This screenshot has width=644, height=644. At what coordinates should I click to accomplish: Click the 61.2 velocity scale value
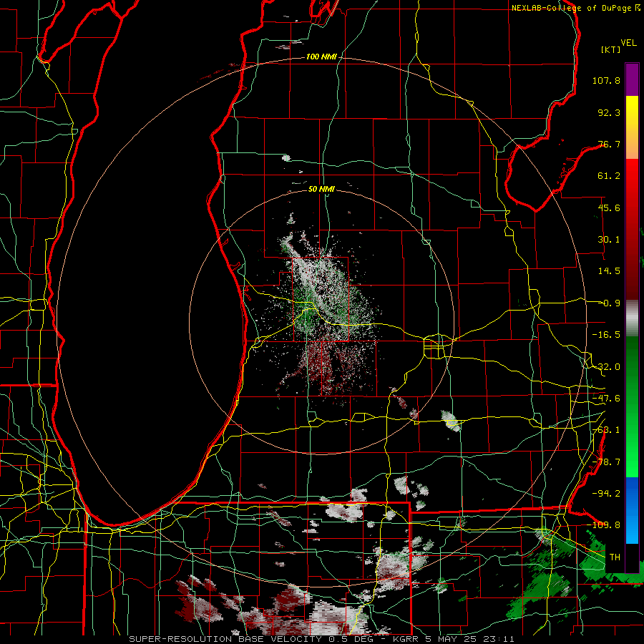coord(609,176)
